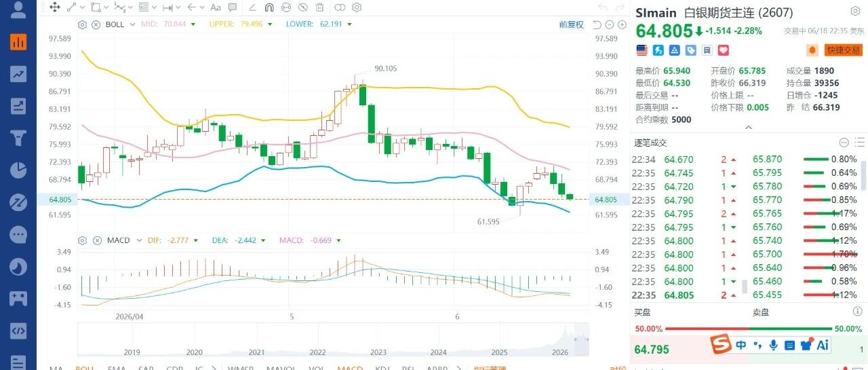The height and width of the screenshot is (370, 868).
Task: Open the UPPER line style dropdown arrow
Action: coord(269,24)
